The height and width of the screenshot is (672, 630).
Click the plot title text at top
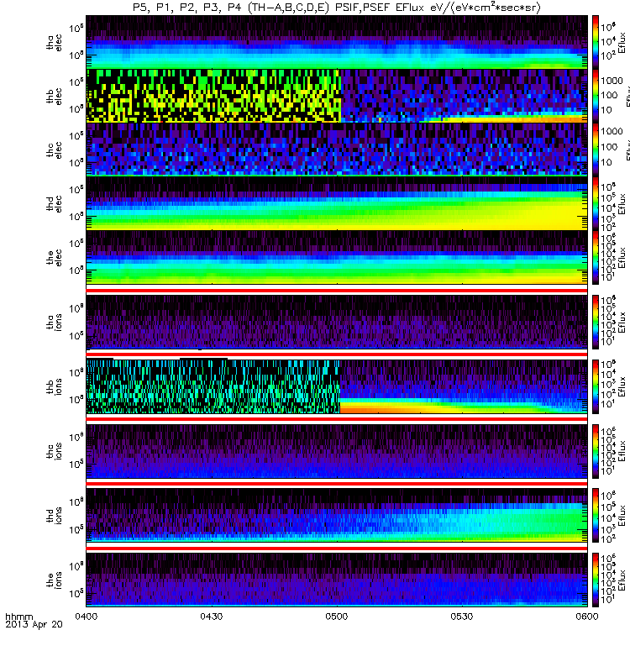click(337, 8)
